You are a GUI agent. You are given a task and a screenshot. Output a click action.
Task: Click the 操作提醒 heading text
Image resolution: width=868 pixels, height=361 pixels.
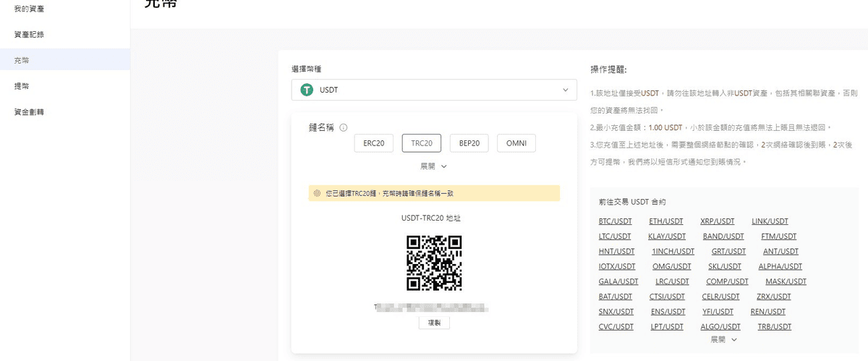click(x=608, y=69)
